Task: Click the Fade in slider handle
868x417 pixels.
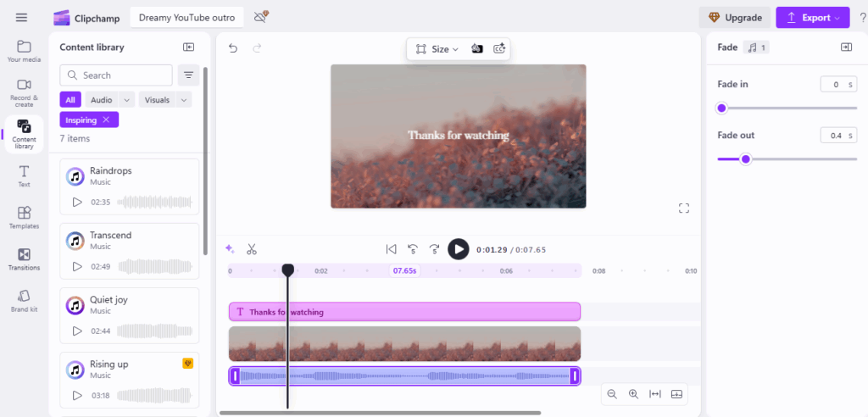Action: pos(721,108)
